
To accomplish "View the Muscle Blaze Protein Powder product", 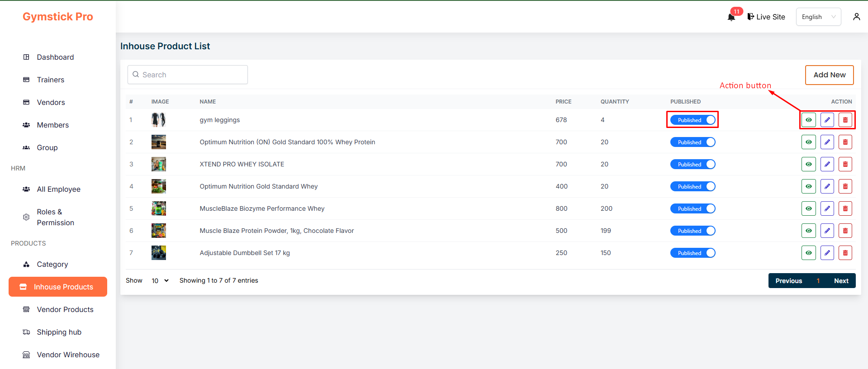I will (x=808, y=231).
